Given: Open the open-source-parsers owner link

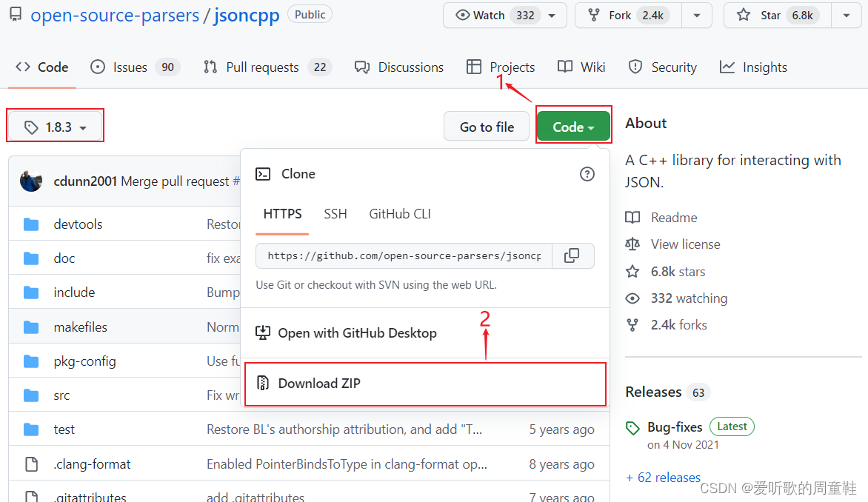Looking at the screenshot, I should (x=115, y=15).
